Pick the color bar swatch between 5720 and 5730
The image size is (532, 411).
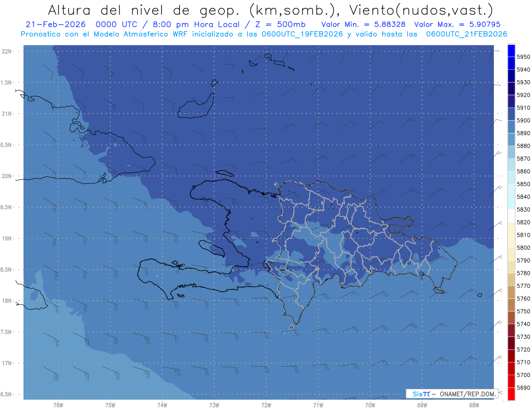click(511, 343)
